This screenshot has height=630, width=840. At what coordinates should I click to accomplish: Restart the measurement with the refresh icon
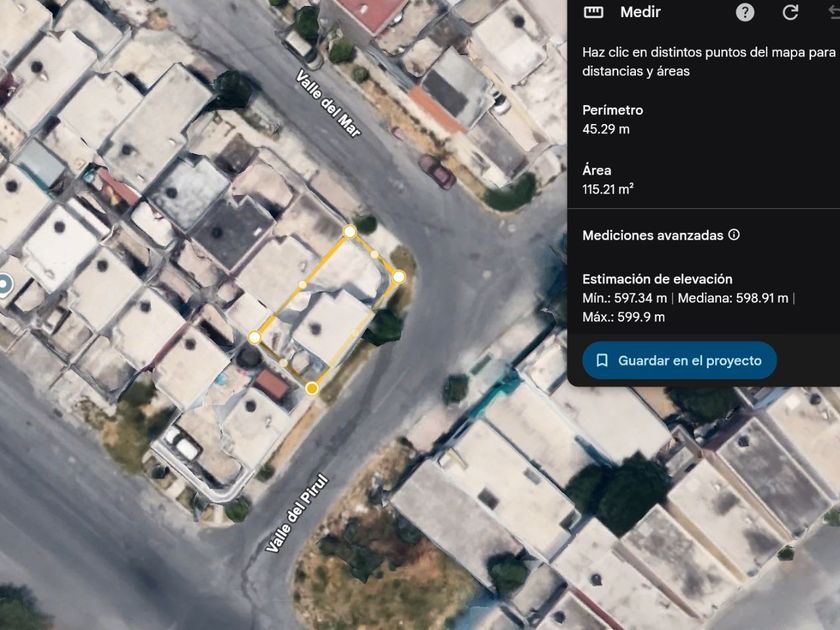[x=790, y=12]
